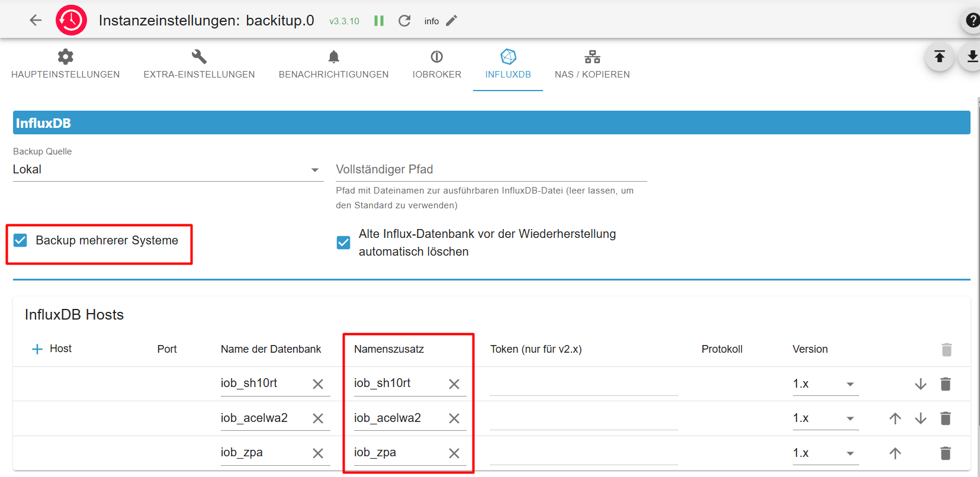
Task: Click Token field in iob_acelwa2 row
Action: click(584, 419)
